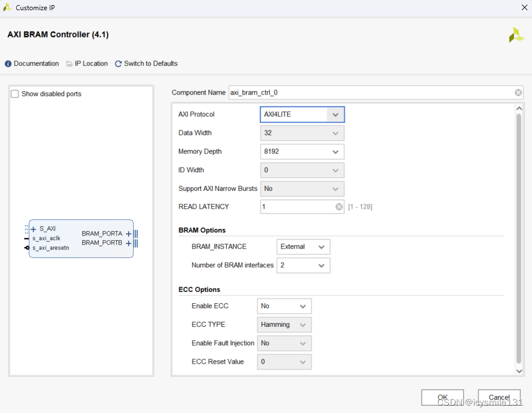Open the Data Width dropdown

302,133
